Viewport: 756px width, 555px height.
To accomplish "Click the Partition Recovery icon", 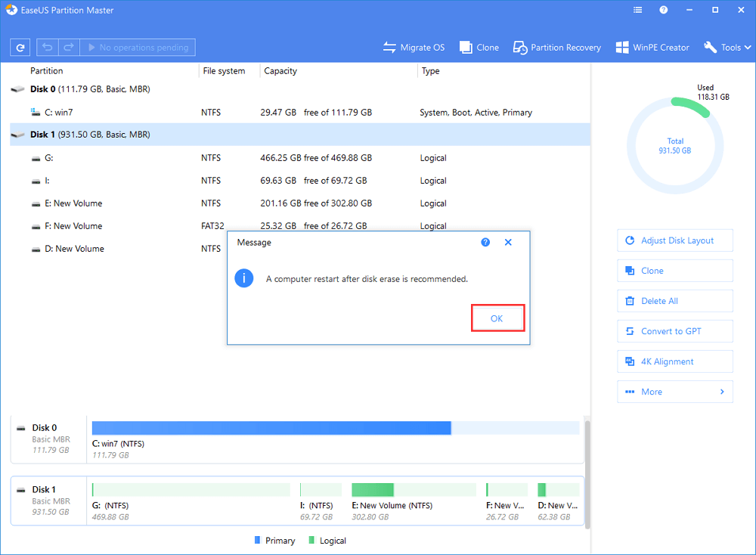I will [520, 47].
